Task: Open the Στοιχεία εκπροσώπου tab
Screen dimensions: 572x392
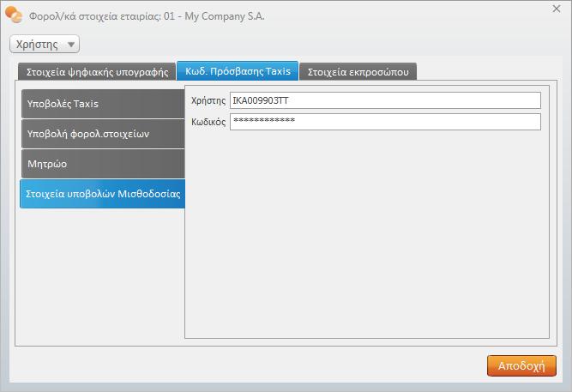Action: [358, 72]
